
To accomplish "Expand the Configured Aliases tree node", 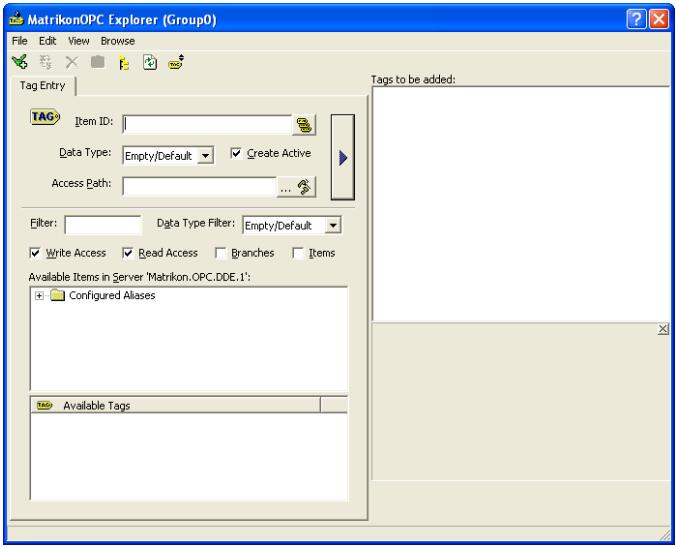I will (x=39, y=296).
